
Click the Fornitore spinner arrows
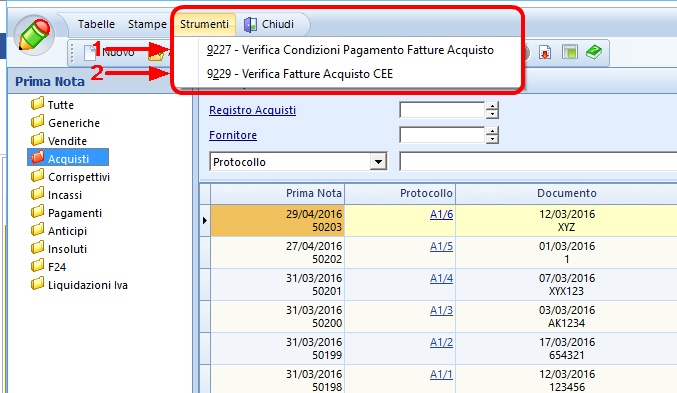pyautogui.click(x=492, y=135)
